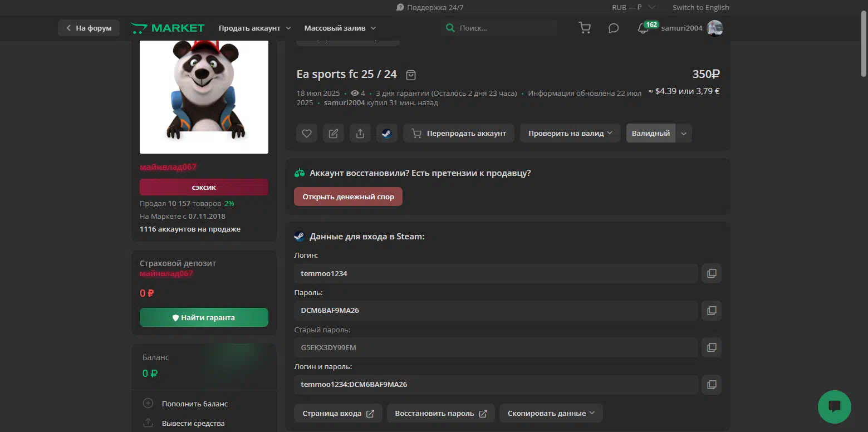Click samuri2004 link in purchase info

coord(344,103)
